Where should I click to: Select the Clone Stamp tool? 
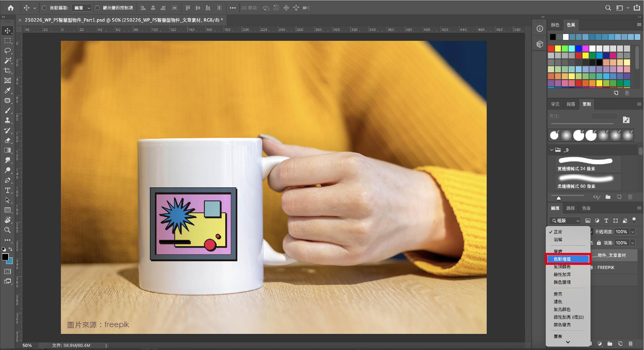(7, 120)
